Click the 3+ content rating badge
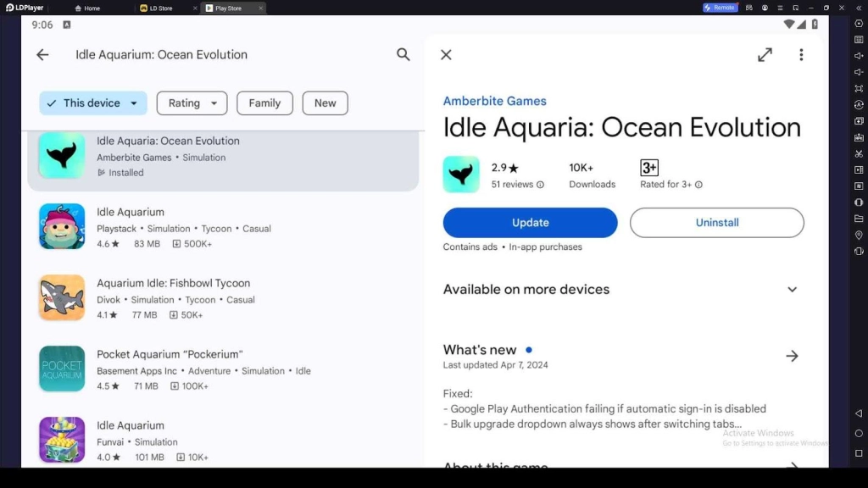The width and height of the screenshot is (868, 488). 648,168
